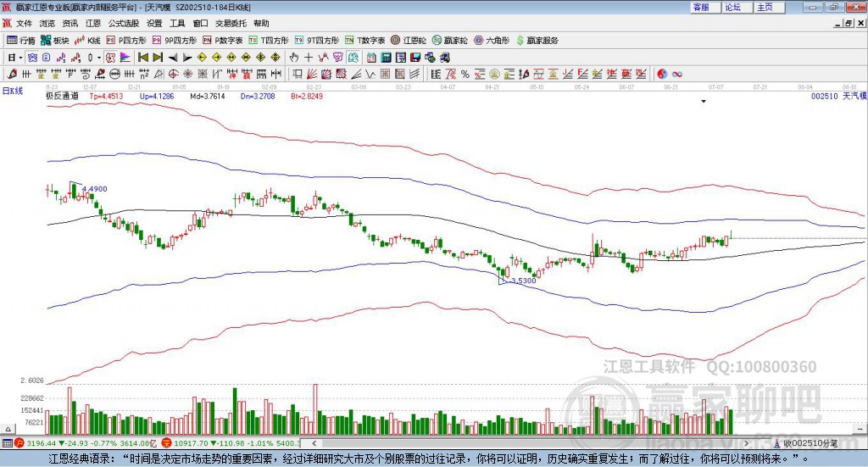Viewport: 868px width, 467px height.
Task: Click the save floppy-disk icon
Action: [x=415, y=58]
